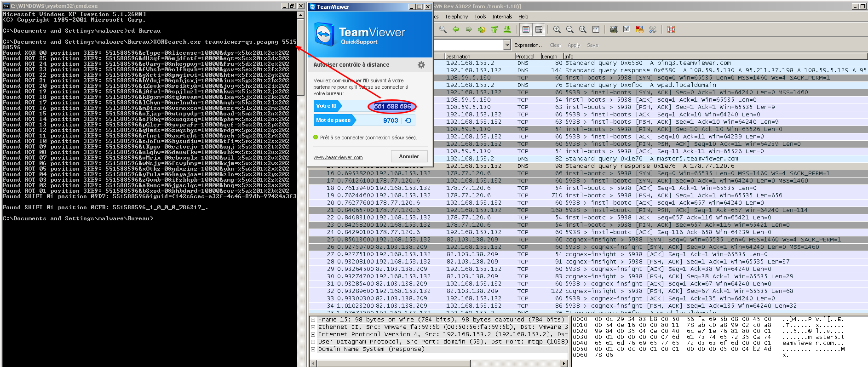868x367 pixels.
Task: Toggle auto scroll in live capture
Action: click(x=539, y=29)
